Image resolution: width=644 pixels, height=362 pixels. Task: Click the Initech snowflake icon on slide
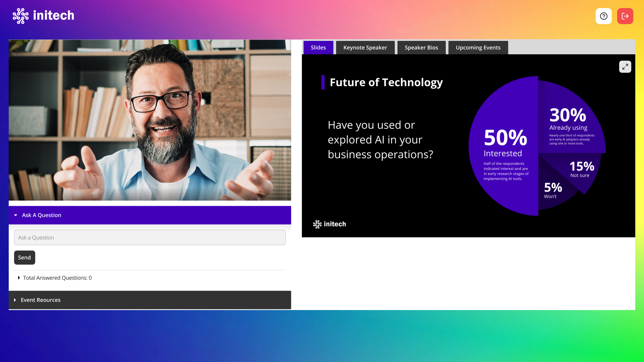pos(317,224)
